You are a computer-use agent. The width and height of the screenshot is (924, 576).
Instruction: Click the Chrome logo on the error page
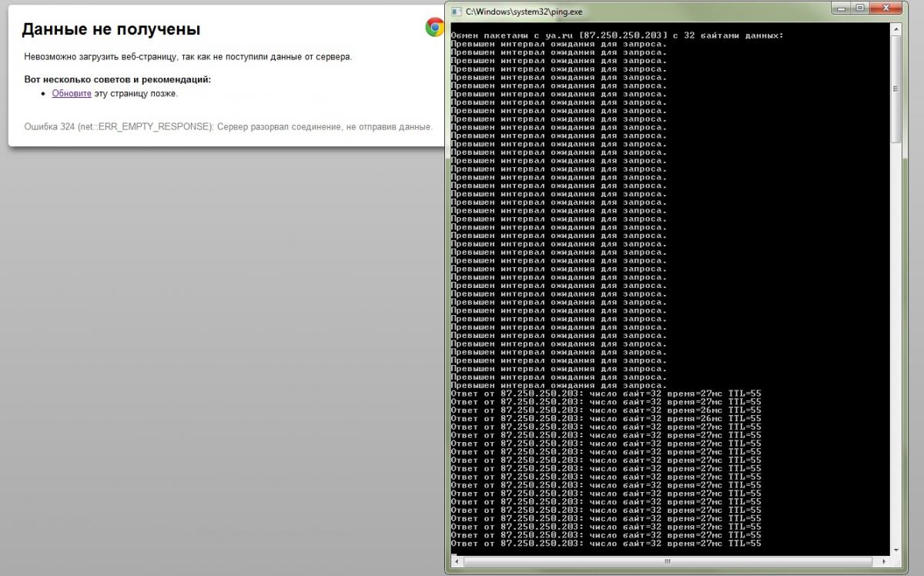tap(435, 28)
